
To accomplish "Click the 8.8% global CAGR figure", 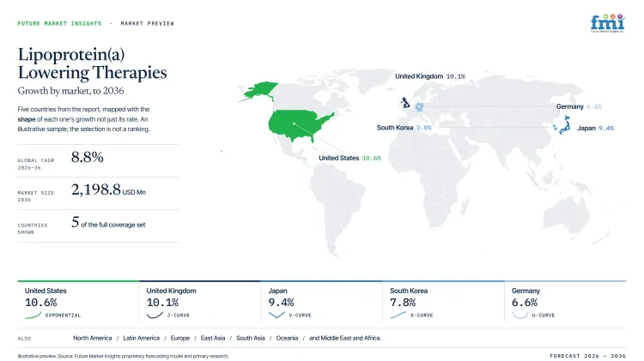I will (87, 157).
